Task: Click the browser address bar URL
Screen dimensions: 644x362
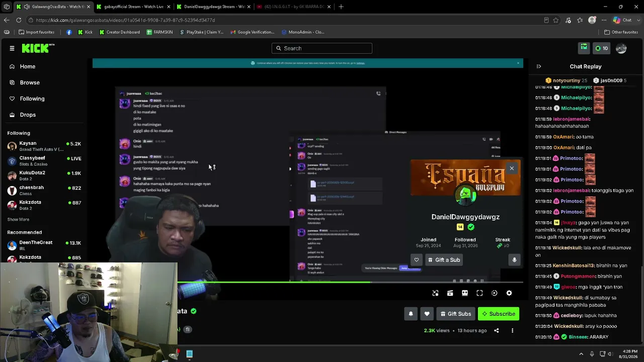Action: pos(125,20)
